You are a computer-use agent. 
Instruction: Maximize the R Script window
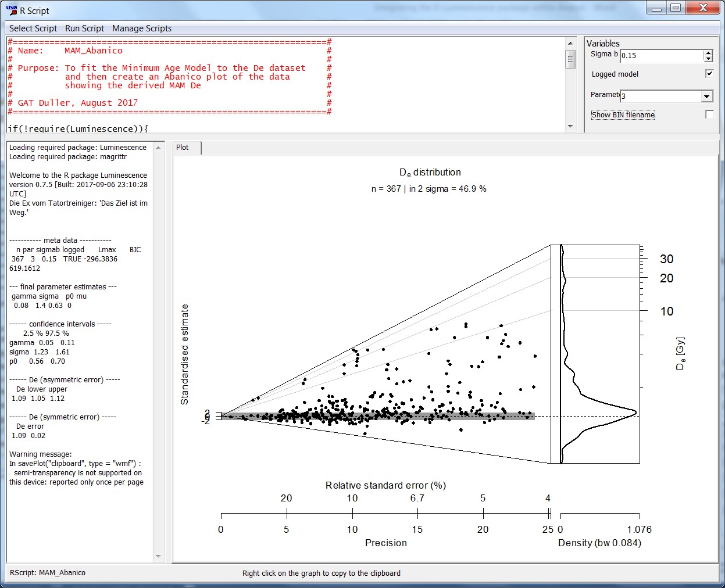pos(675,9)
